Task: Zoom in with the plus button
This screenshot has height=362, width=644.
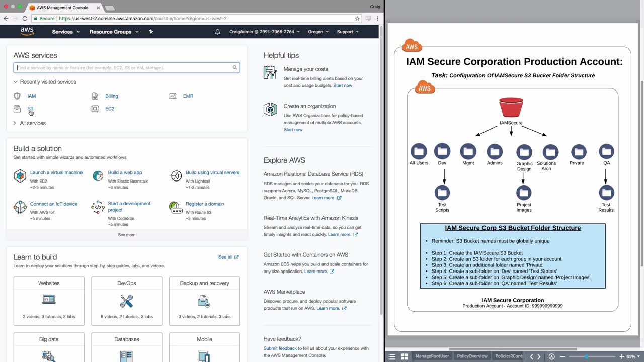Action: pyautogui.click(x=622, y=356)
